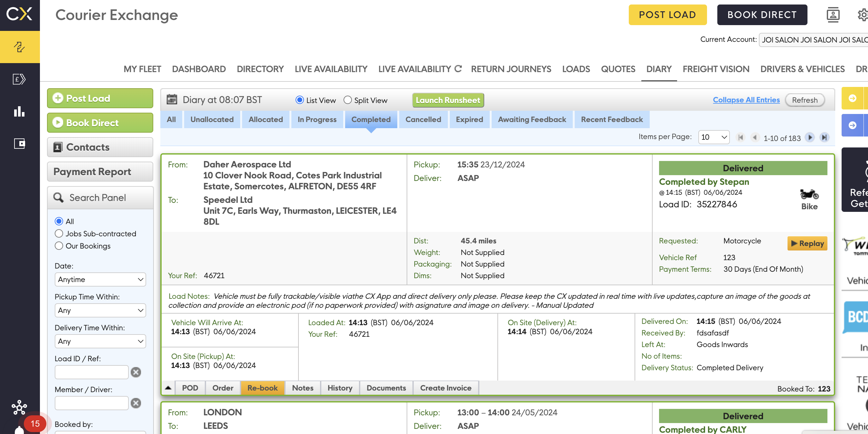Image resolution: width=868 pixels, height=434 pixels.
Task: Open the FREIGHT VISION menu item
Action: pyautogui.click(x=716, y=69)
